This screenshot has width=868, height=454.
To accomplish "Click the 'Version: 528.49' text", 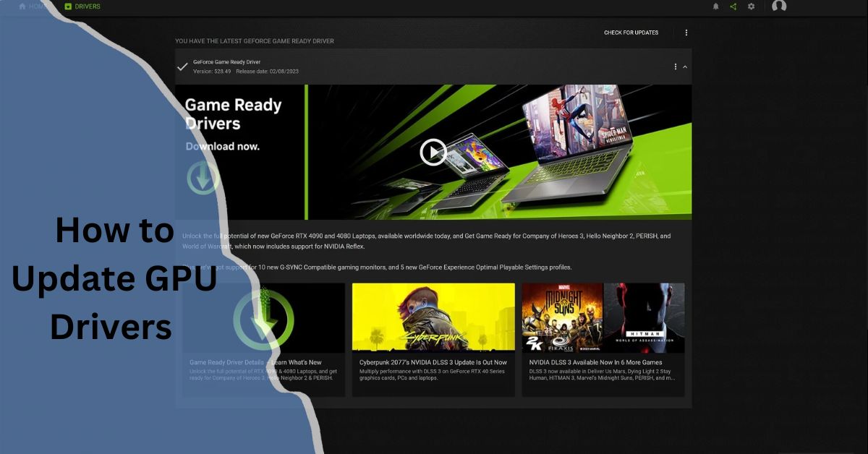I will pos(212,72).
